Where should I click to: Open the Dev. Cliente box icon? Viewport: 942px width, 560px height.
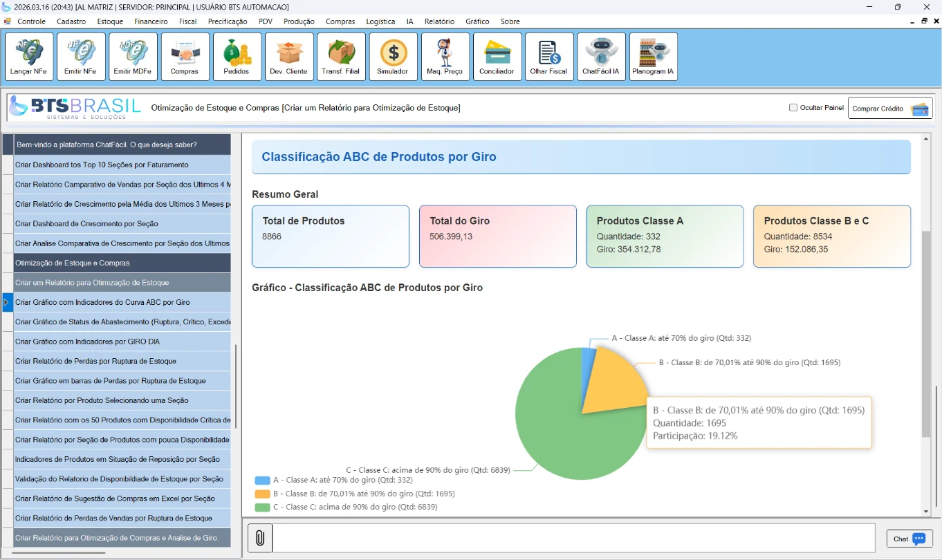289,57
